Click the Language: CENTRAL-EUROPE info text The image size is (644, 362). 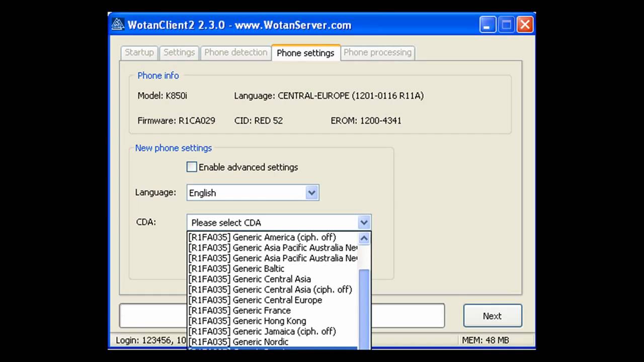(x=329, y=96)
